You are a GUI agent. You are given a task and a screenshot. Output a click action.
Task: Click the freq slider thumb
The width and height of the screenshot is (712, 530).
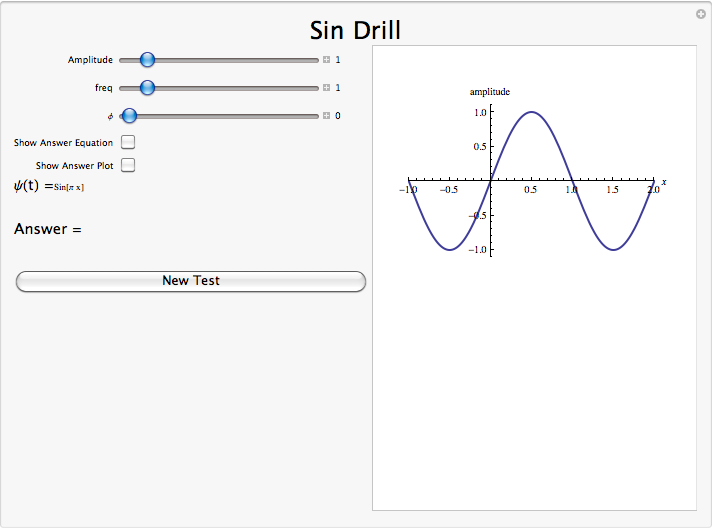click(147, 88)
